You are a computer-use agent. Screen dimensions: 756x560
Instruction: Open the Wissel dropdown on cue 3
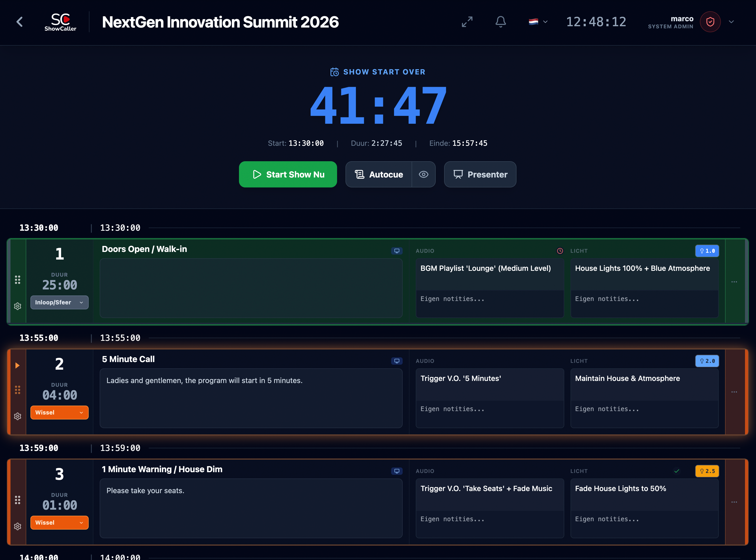(59, 523)
